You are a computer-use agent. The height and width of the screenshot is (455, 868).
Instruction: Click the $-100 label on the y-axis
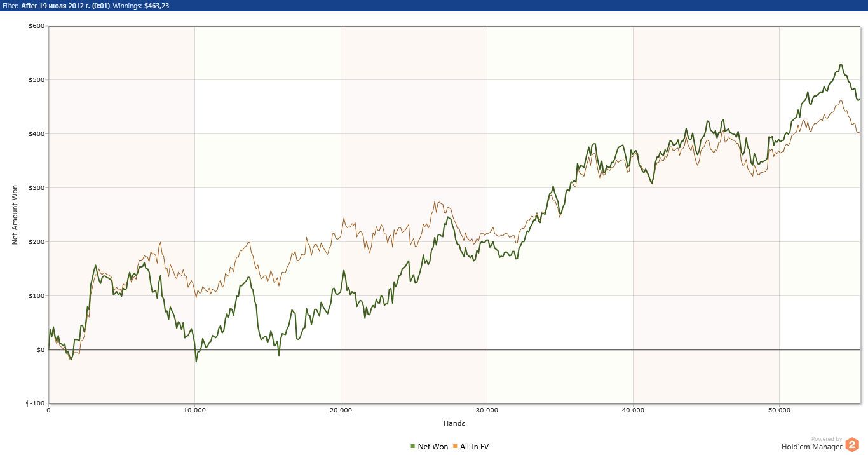click(35, 404)
